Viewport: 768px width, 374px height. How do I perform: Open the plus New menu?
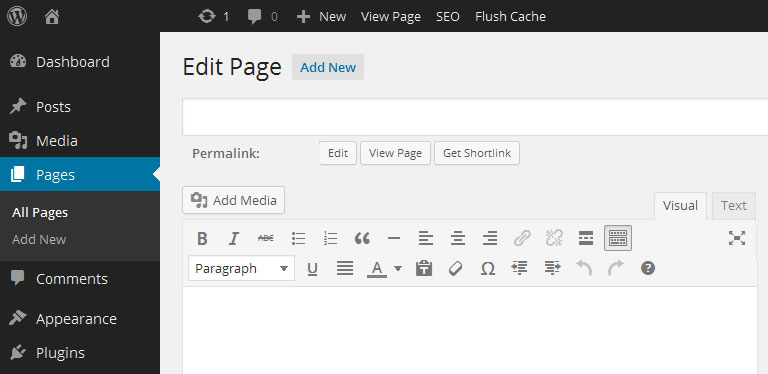click(x=321, y=17)
